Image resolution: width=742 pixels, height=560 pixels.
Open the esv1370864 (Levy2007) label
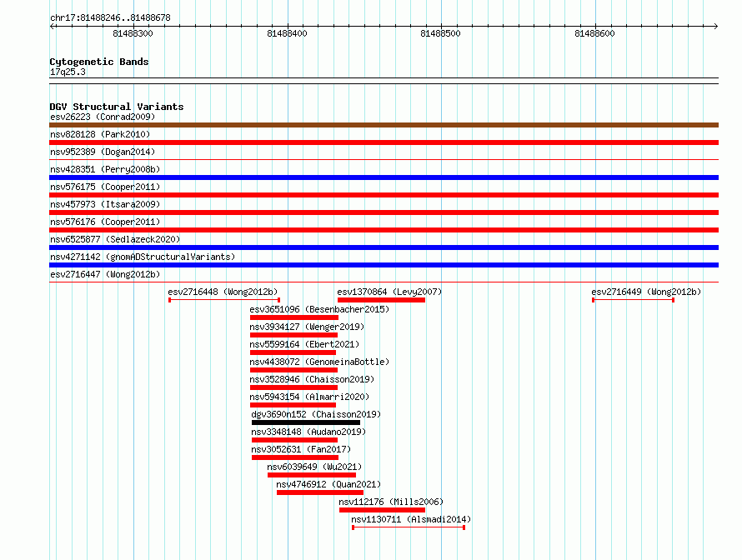[389, 292]
